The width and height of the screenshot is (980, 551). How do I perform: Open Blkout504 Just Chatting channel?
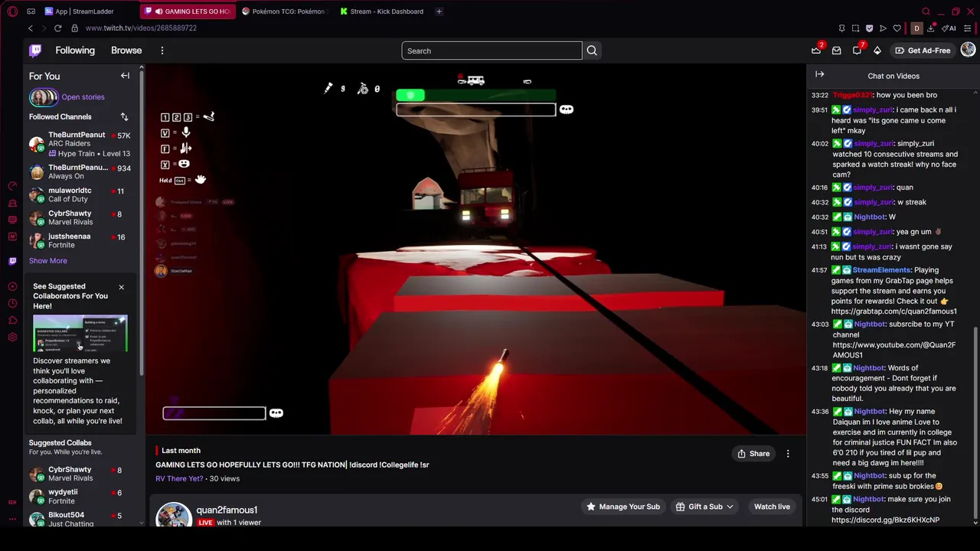coord(80,519)
